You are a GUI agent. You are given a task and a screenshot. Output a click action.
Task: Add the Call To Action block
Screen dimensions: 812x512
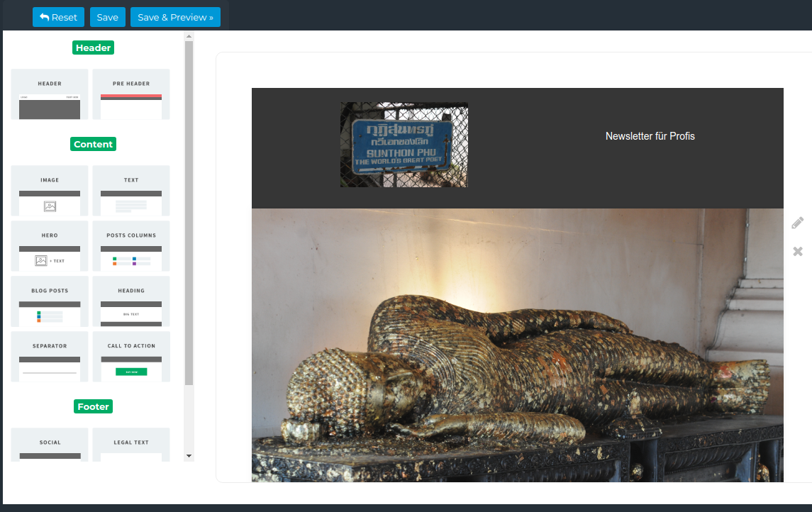131,357
